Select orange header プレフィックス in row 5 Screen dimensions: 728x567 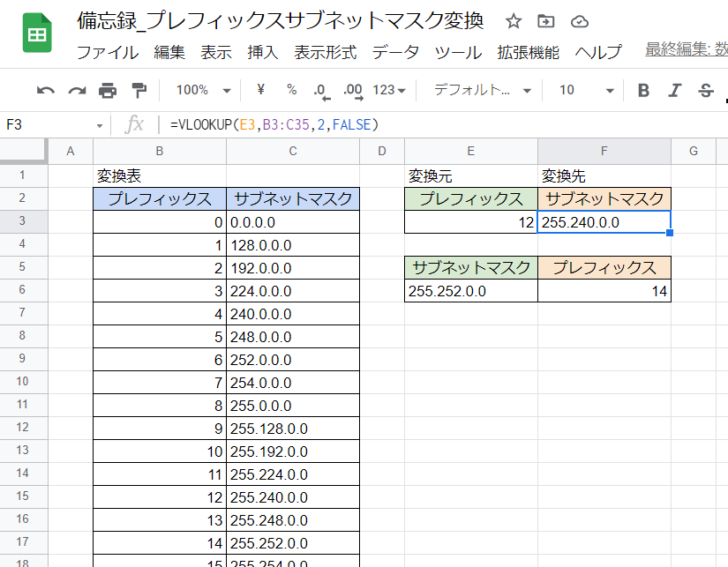pyautogui.click(x=604, y=268)
